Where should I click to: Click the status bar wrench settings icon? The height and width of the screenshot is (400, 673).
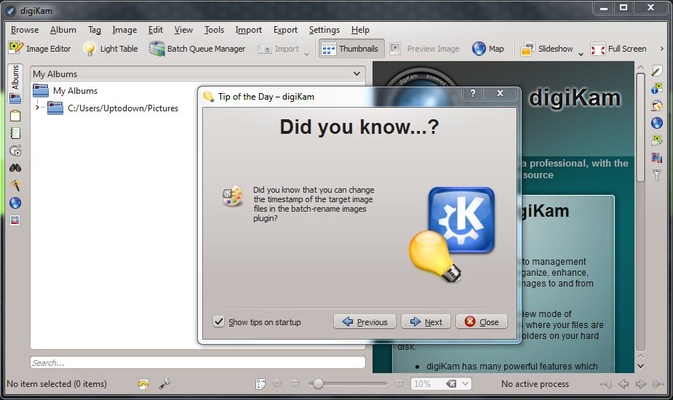point(165,384)
